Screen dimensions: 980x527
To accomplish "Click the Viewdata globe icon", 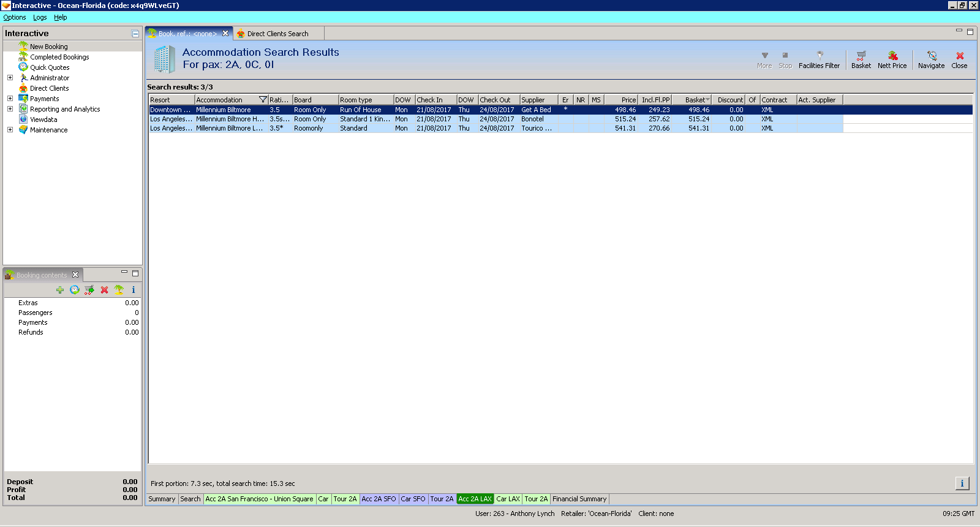I will [23, 119].
